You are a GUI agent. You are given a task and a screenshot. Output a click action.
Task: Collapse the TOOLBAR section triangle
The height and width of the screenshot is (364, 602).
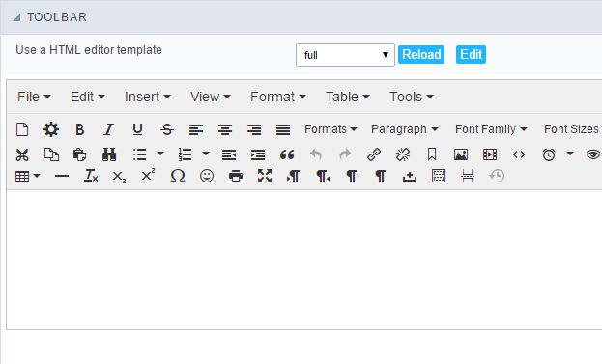click(16, 17)
